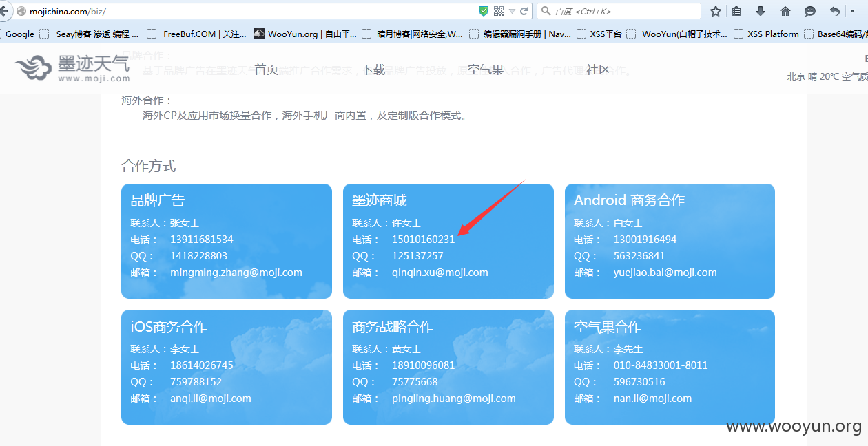This screenshot has width=868, height=446.
Task: Go to 社区 in site navigation
Action: click(598, 70)
